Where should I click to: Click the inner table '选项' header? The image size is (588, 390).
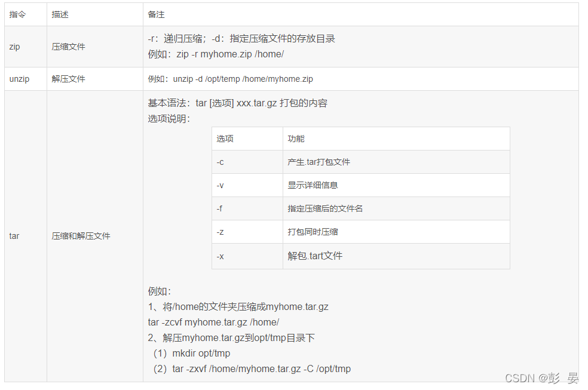[247, 139]
